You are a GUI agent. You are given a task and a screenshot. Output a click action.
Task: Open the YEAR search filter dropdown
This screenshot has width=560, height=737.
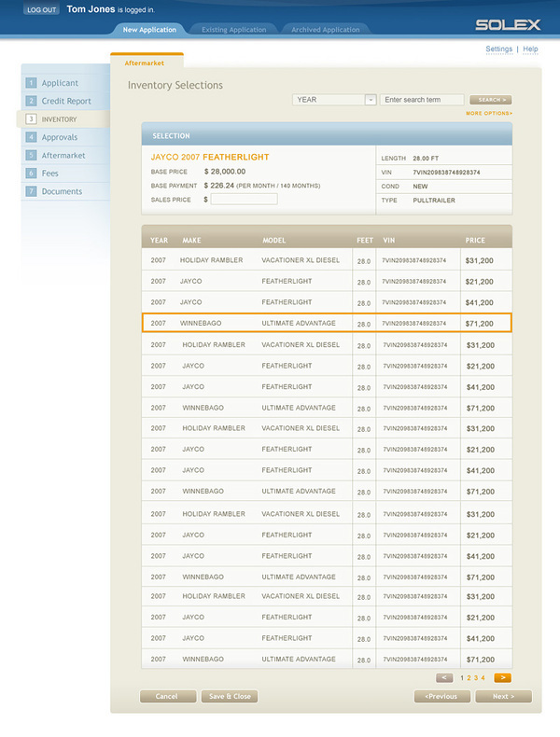pos(334,100)
